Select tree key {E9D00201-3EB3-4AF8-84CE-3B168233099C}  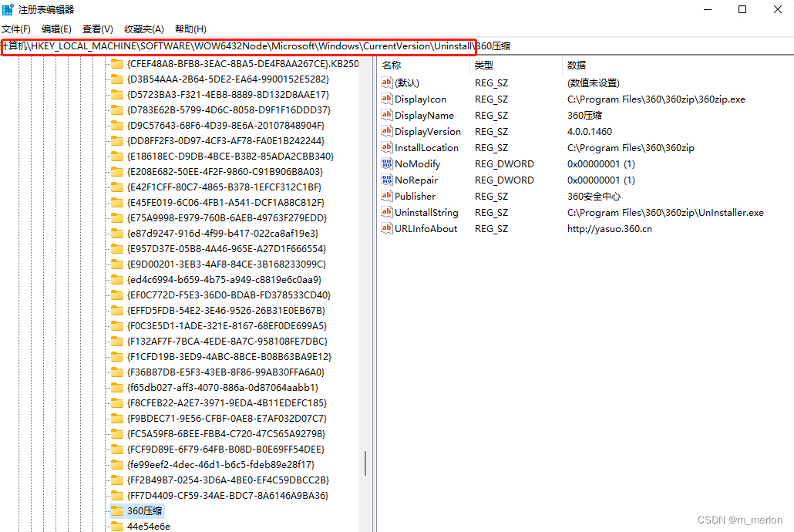tap(227, 264)
